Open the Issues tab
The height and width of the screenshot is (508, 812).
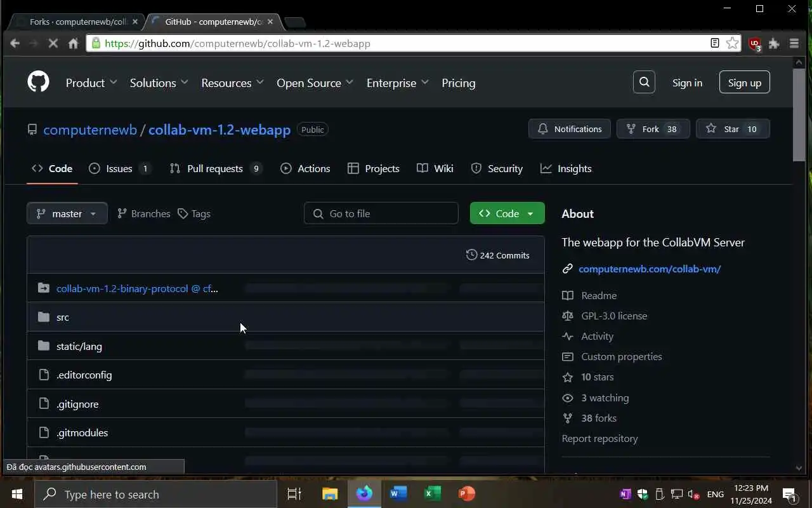click(120, 168)
